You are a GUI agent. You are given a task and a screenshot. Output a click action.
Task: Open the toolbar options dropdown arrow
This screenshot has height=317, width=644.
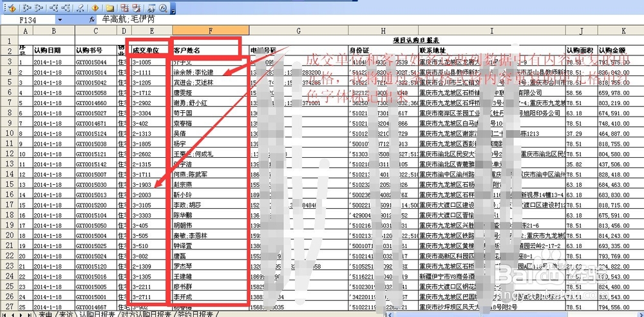pyautogui.click(x=173, y=8)
